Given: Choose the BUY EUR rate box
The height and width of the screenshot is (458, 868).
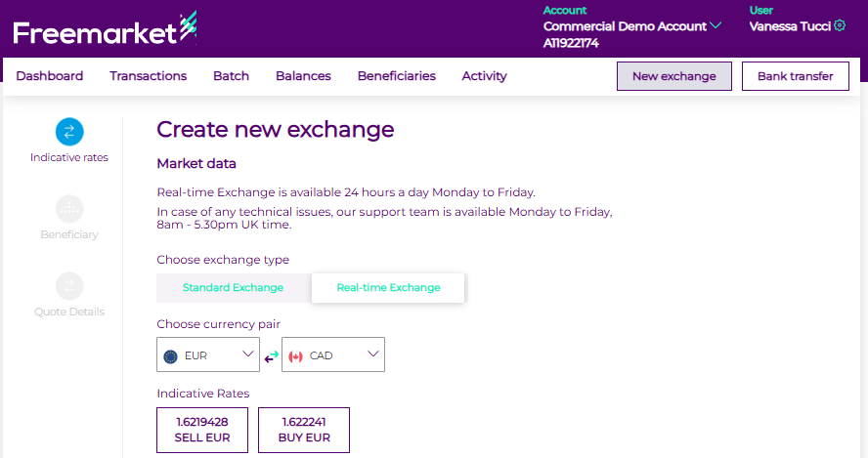Looking at the screenshot, I should (304, 430).
